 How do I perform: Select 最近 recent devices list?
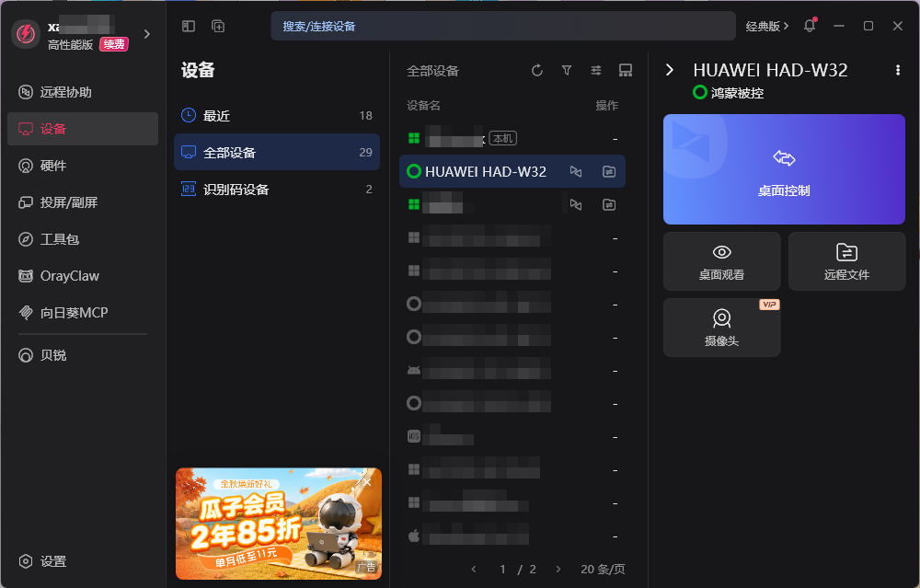[277, 116]
